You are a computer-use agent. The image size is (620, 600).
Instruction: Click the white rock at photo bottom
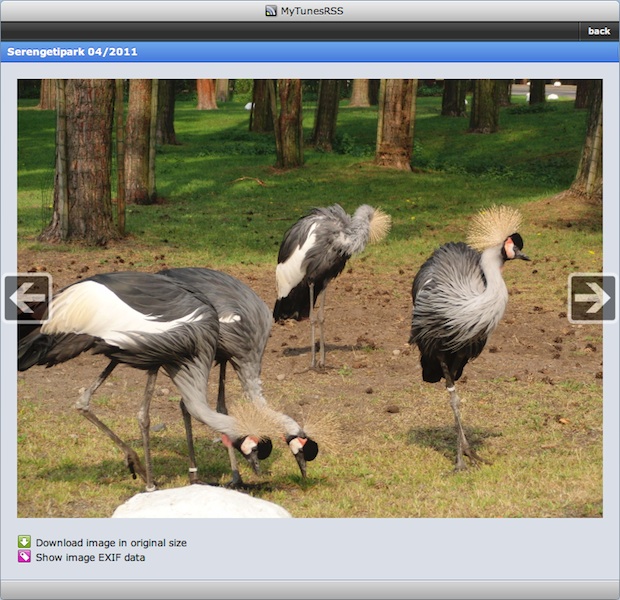(200, 503)
